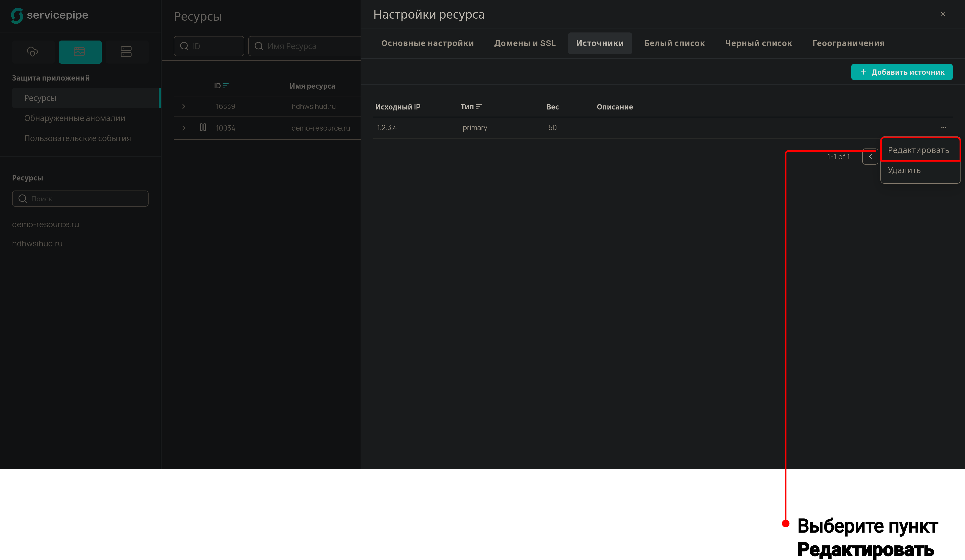Click the pause icon on row 10034
The height and width of the screenshot is (560, 965).
[x=203, y=127]
